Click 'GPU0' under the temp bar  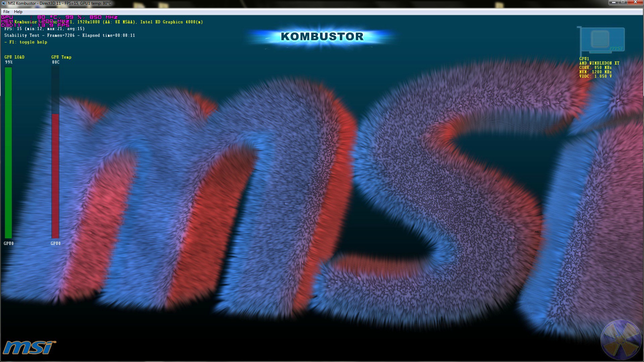pyautogui.click(x=56, y=244)
